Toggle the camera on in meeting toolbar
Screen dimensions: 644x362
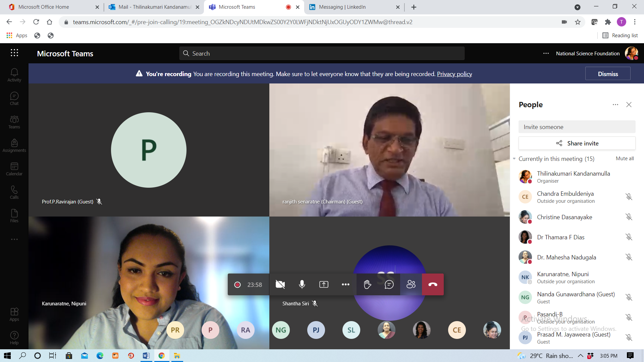280,285
